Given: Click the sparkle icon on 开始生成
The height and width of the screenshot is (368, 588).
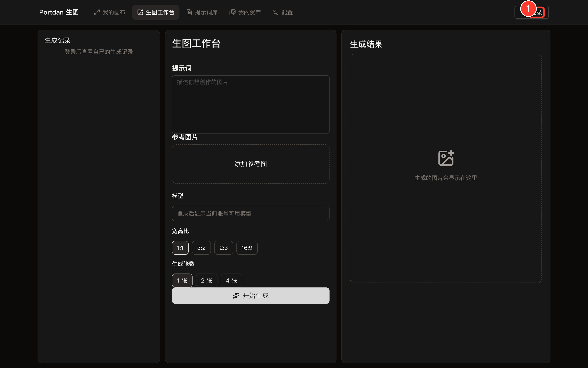Looking at the screenshot, I should point(236,295).
